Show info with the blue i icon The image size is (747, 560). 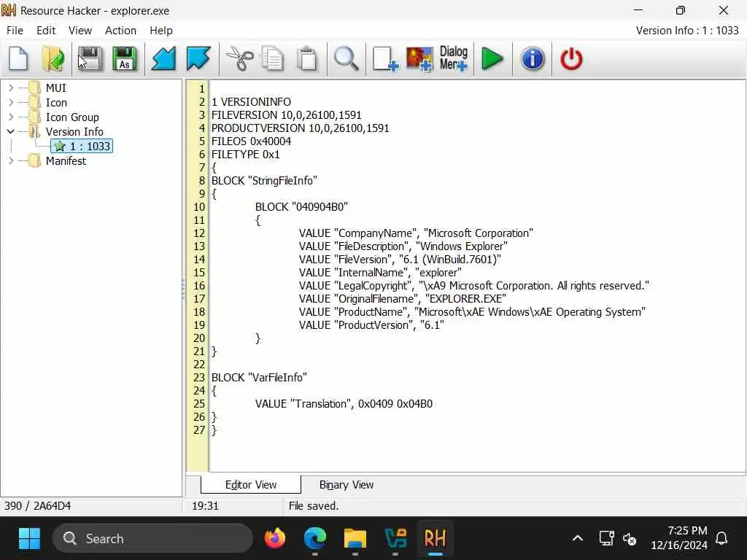(533, 59)
